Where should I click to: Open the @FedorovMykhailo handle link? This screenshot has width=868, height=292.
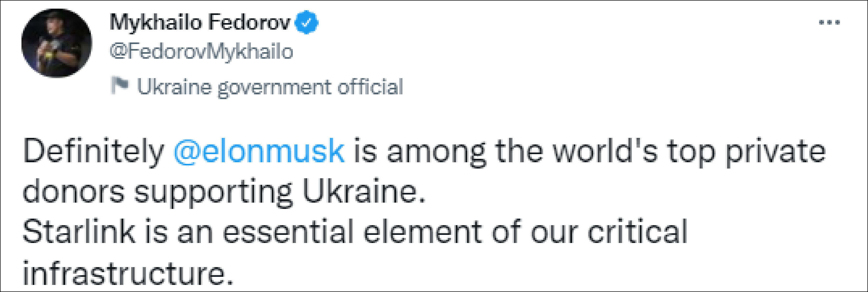tap(201, 52)
